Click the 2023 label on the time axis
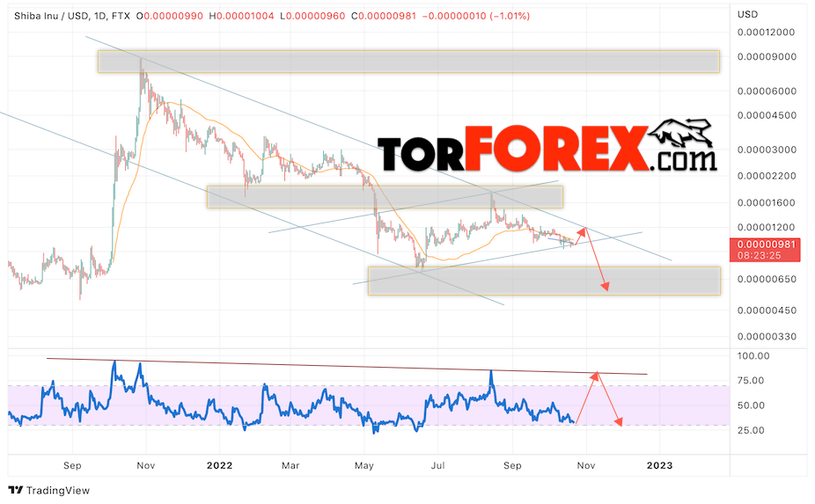This screenshot has width=815, height=504. pyautogui.click(x=659, y=465)
